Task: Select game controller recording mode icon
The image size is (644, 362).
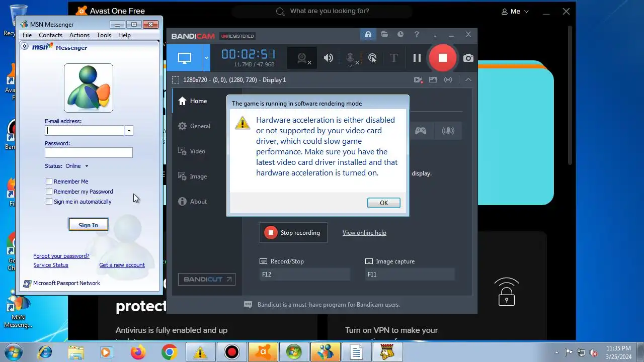Action: (421, 131)
